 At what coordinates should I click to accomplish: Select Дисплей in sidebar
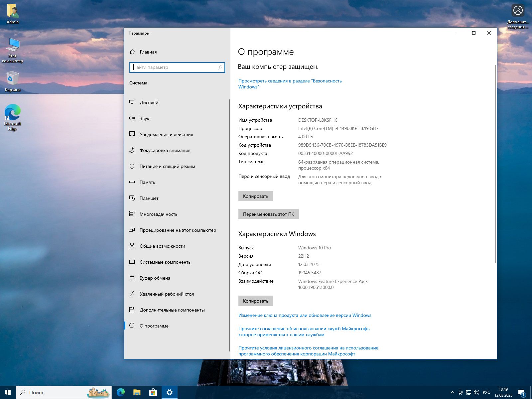click(x=149, y=102)
